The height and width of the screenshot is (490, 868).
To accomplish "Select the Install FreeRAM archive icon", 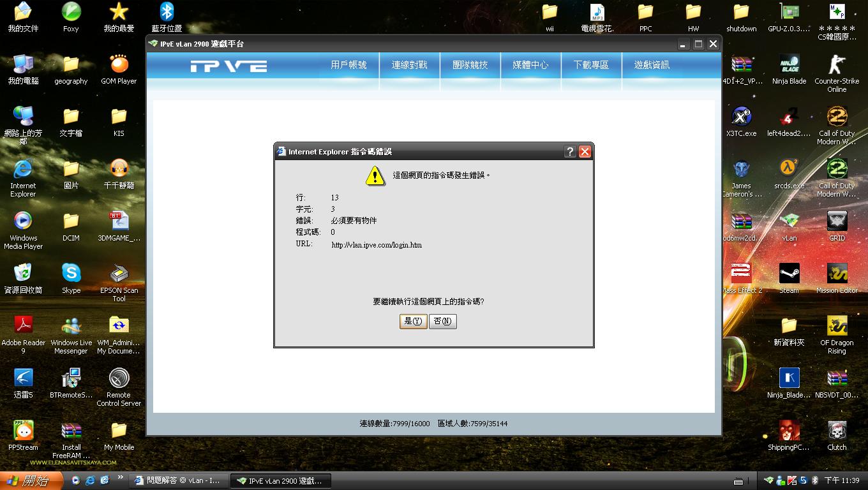I will pyautogui.click(x=71, y=440).
